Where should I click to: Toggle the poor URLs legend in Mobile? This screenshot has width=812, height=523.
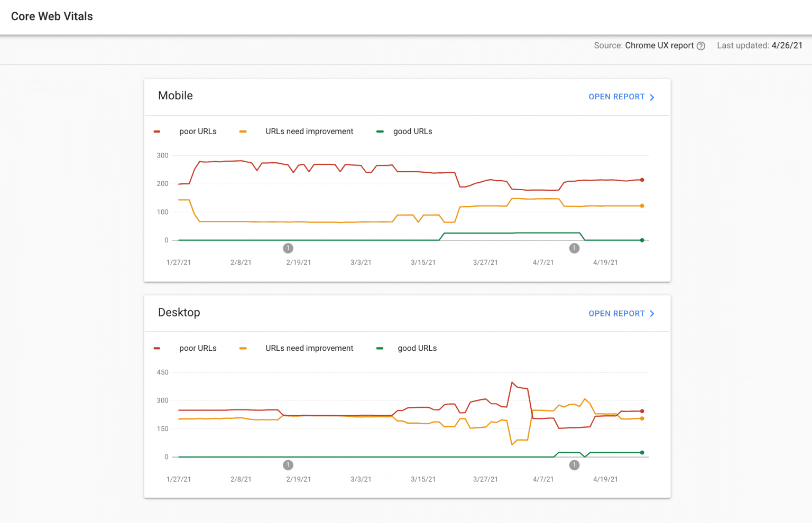pos(198,132)
